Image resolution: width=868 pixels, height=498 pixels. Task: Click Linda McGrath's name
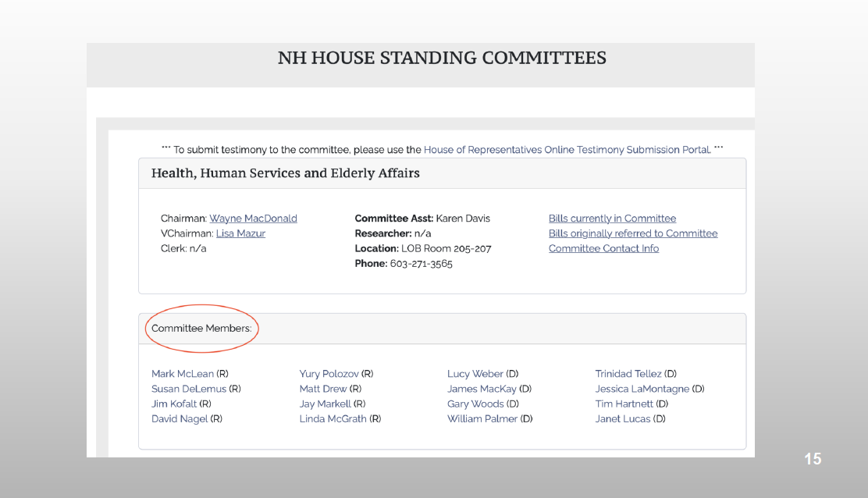click(333, 419)
